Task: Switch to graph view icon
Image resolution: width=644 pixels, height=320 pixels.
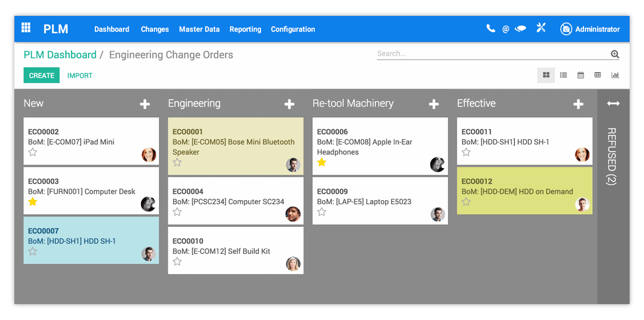Action: coord(615,75)
